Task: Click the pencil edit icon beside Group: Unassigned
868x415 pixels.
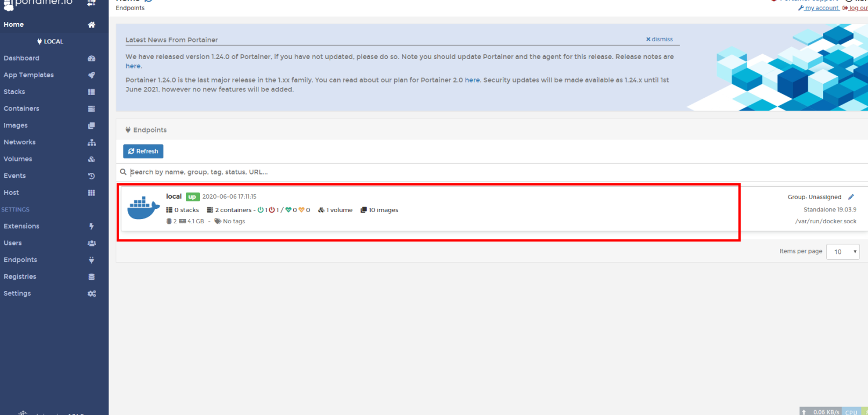Action: (851, 197)
